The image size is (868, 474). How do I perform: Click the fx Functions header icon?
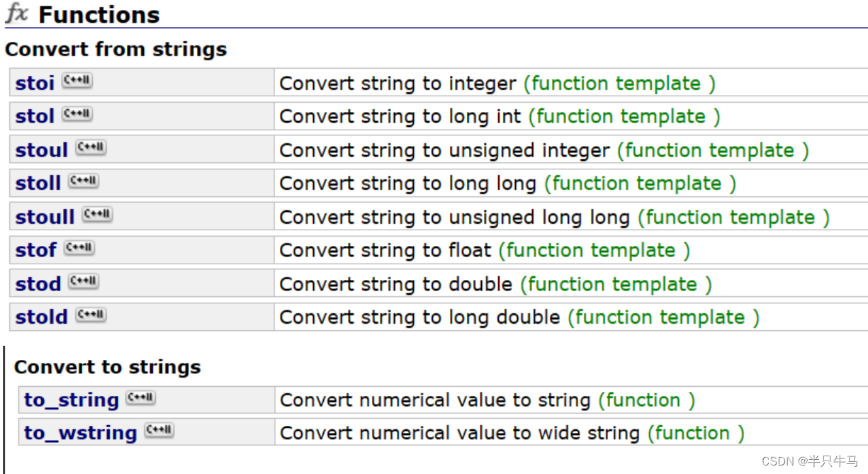tap(17, 13)
